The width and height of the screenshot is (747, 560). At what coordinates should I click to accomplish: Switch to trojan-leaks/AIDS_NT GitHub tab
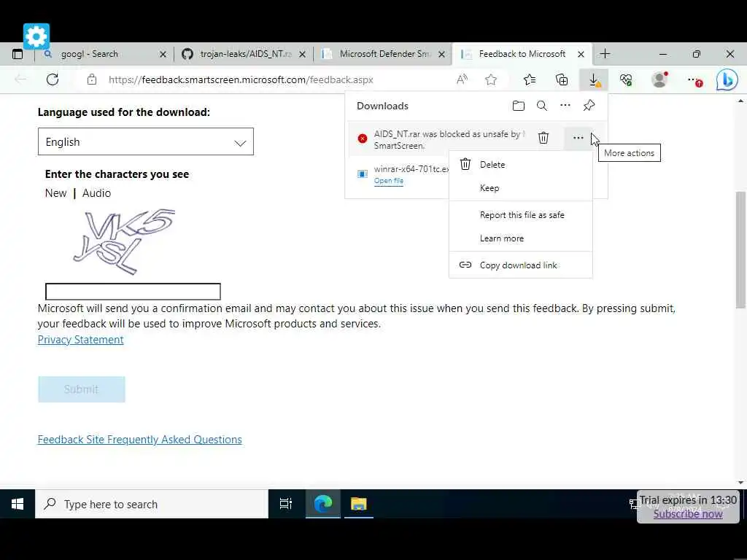[x=245, y=54]
